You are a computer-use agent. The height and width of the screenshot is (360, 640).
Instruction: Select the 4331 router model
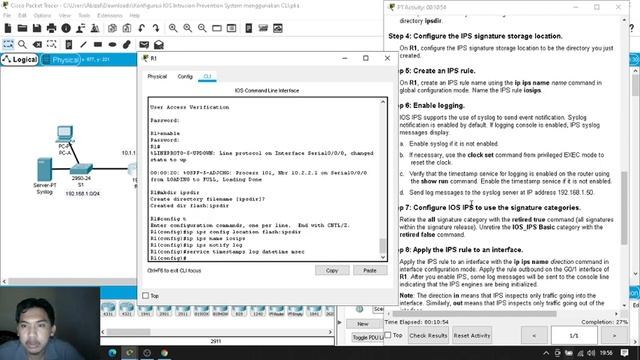point(108,309)
